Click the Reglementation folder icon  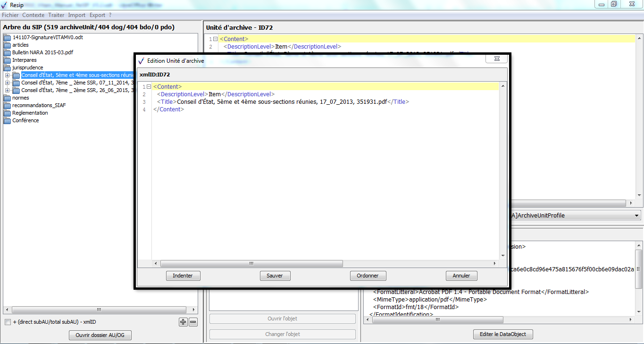(7, 113)
